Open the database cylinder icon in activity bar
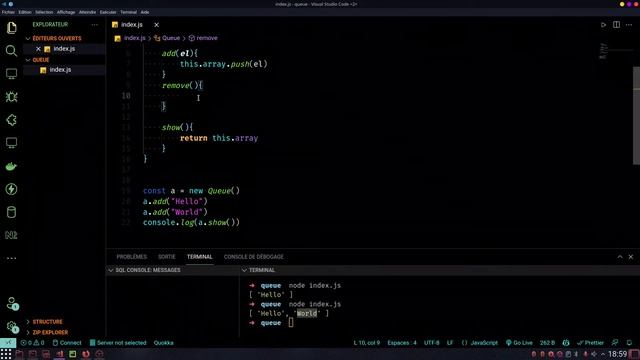The image size is (640, 360). click(x=11, y=212)
